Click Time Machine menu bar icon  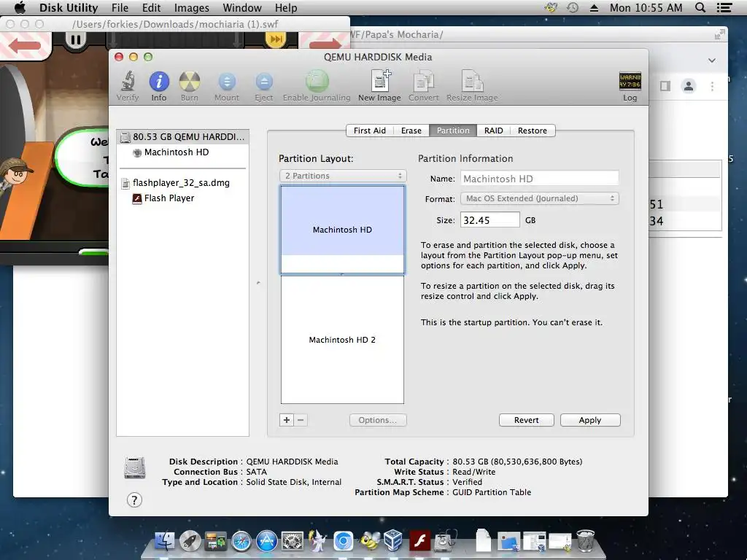573,7
